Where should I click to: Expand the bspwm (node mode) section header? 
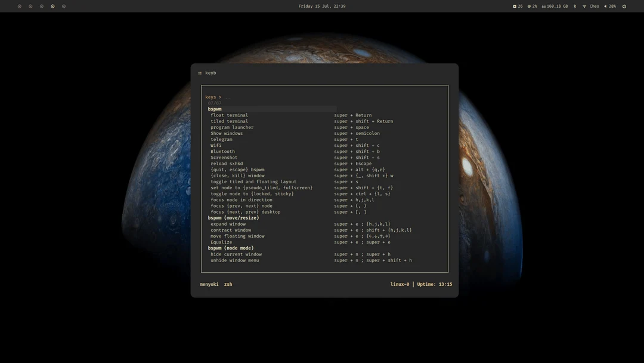[x=231, y=248]
